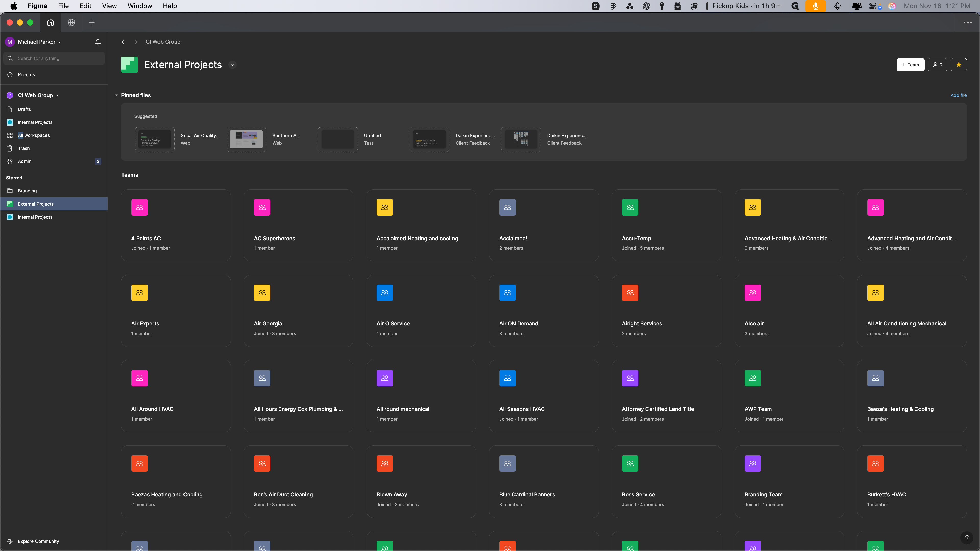Open Baeza's Heating & Cooling team
Screen dimensions: 980x551
point(912,396)
